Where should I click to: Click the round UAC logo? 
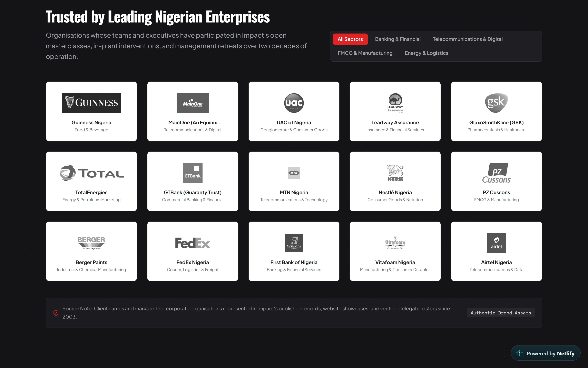click(x=294, y=103)
